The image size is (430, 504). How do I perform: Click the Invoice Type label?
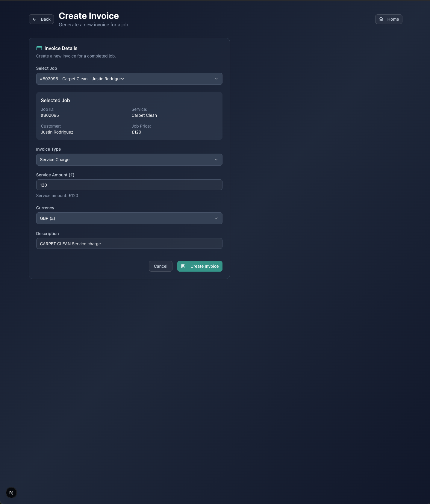pyautogui.click(x=49, y=149)
